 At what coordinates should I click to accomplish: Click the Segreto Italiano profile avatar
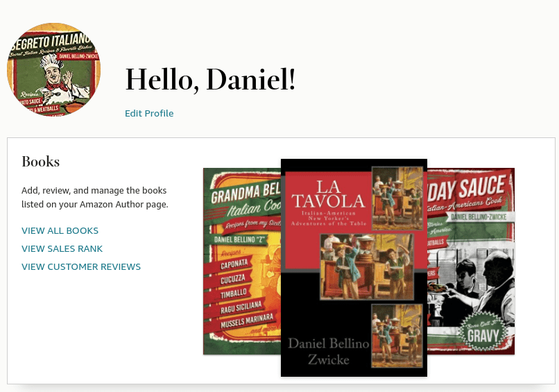pyautogui.click(x=54, y=69)
